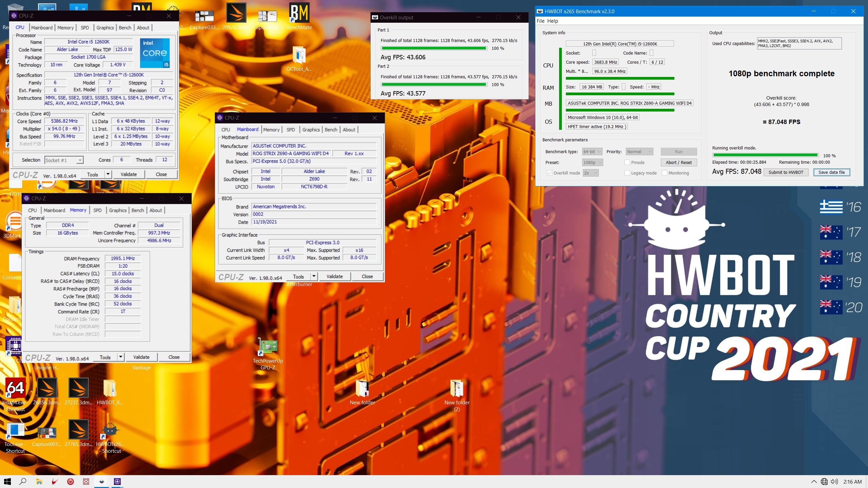Viewport: 868px width, 488px height.
Task: Switch to CPU-Z taskbar icon
Action: pos(117,481)
